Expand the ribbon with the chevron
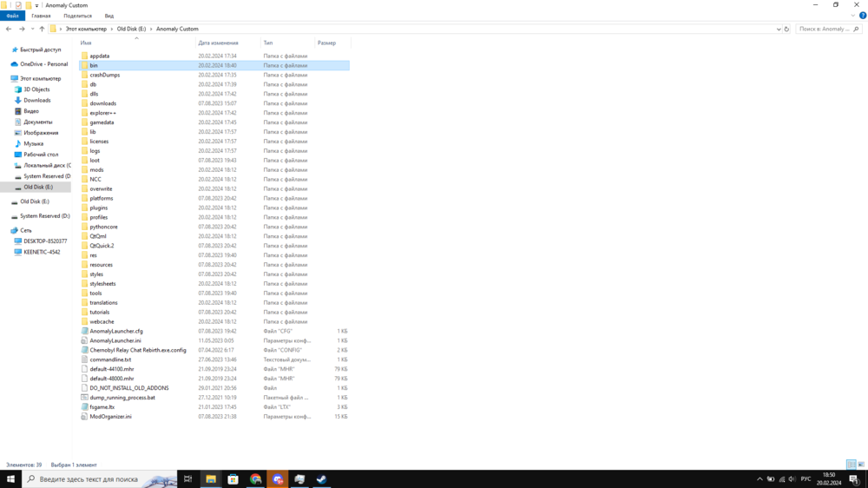Screen dimensions: 868x488 [853, 16]
